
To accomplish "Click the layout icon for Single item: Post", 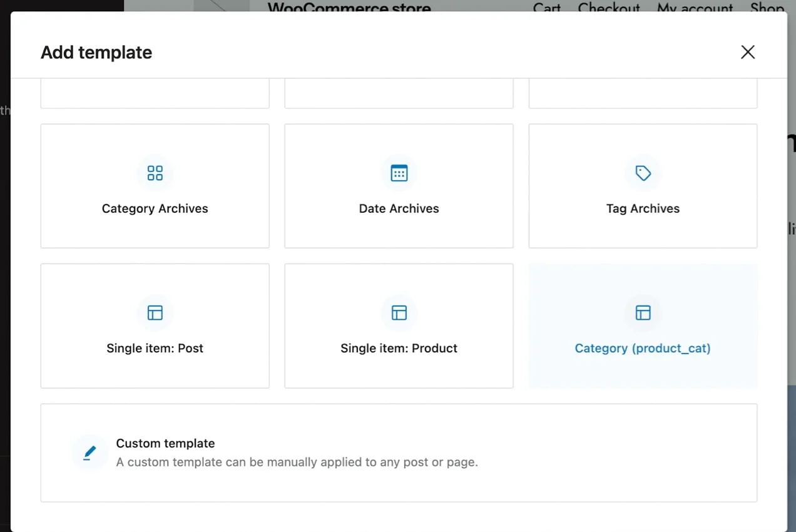I will click(x=155, y=313).
